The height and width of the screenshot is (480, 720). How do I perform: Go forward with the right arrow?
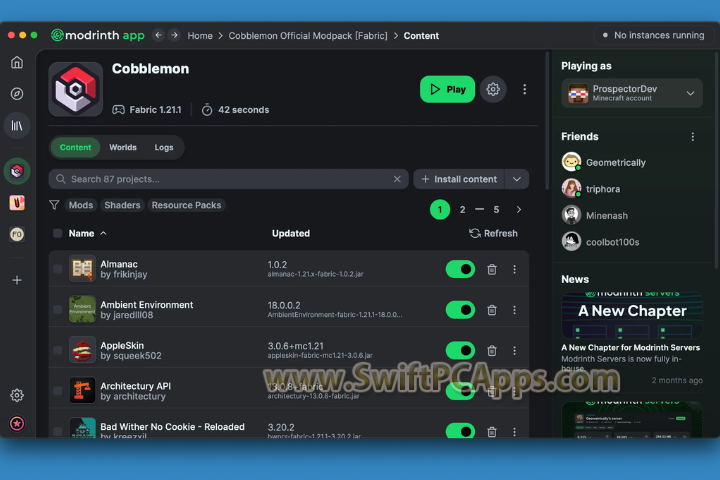(174, 35)
